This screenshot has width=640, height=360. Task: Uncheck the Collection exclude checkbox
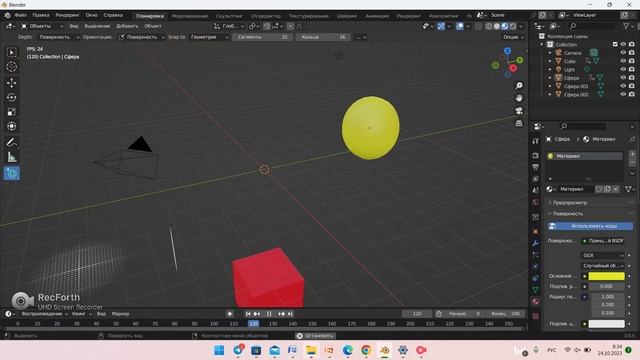tap(615, 44)
